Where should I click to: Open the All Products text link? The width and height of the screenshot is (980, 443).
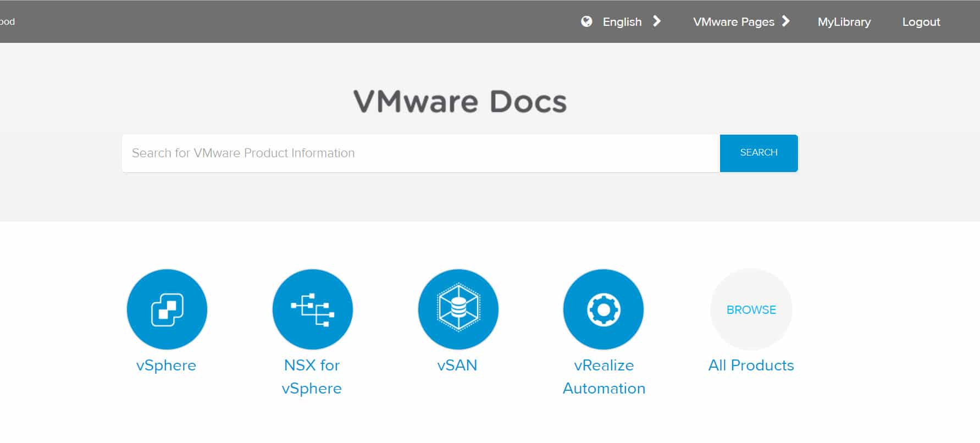[x=751, y=366]
